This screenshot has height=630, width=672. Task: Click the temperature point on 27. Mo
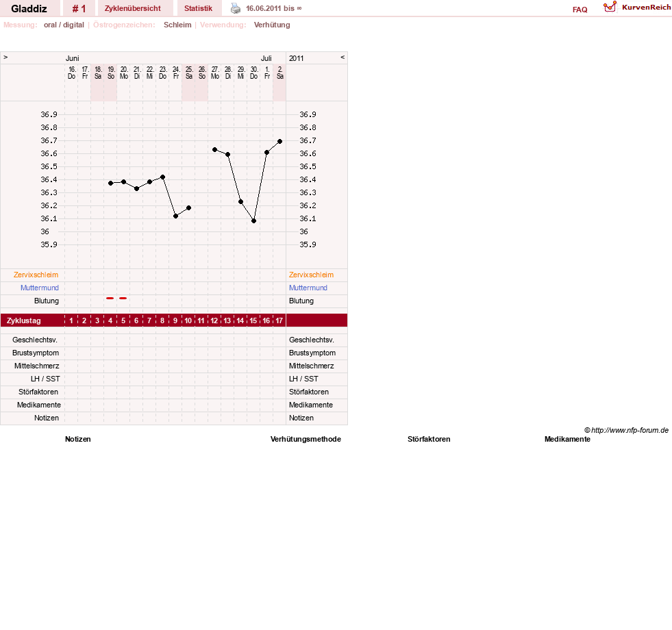[x=214, y=149]
